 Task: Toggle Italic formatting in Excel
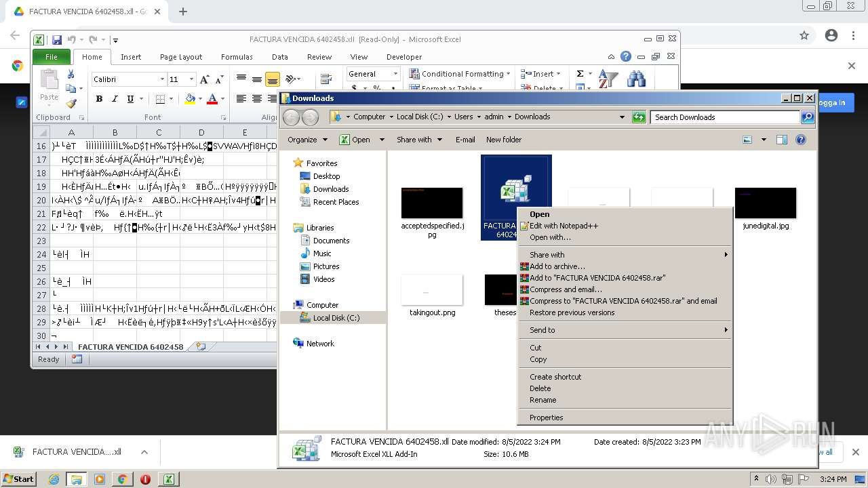(x=114, y=99)
